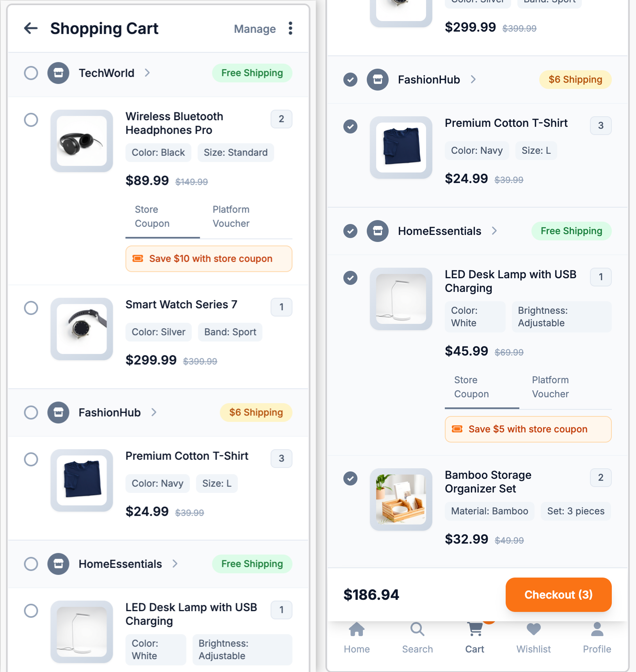
Task: Click the TechWorld store icon
Action: [58, 73]
